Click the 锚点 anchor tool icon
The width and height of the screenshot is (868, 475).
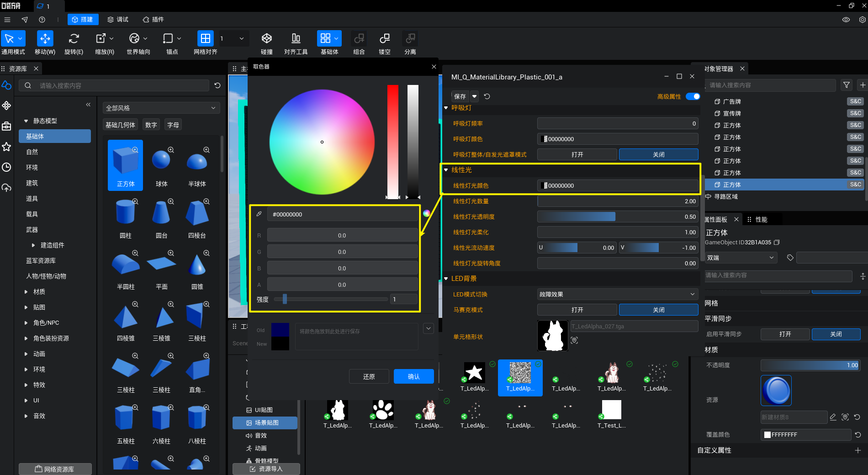click(x=168, y=39)
